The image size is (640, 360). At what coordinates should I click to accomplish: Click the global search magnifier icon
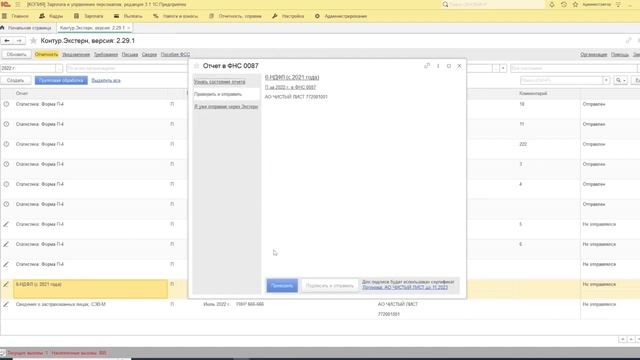(x=445, y=4)
